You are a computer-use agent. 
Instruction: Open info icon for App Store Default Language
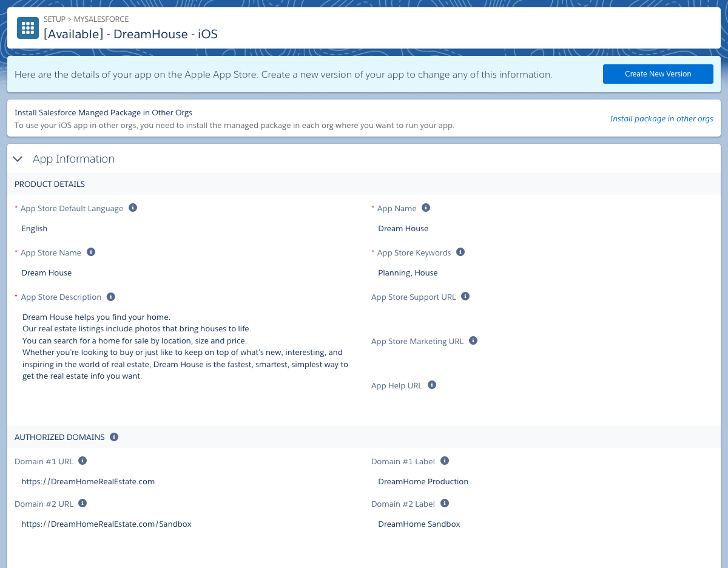133,208
